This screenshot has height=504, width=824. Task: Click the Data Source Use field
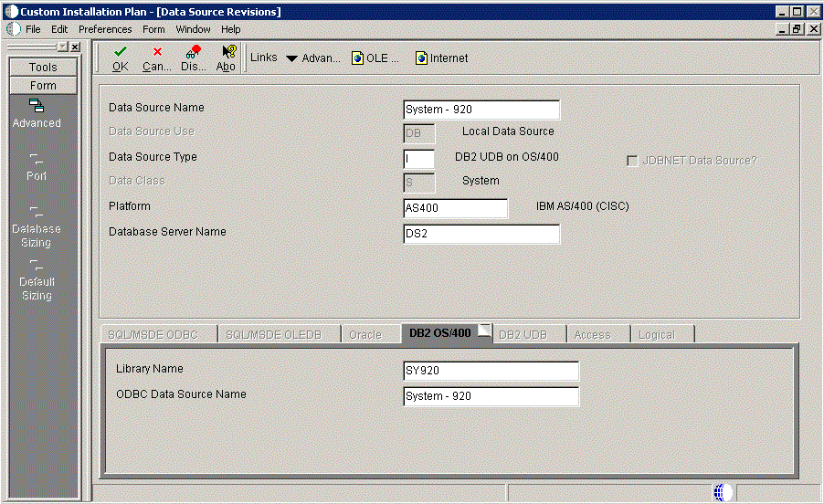point(418,133)
